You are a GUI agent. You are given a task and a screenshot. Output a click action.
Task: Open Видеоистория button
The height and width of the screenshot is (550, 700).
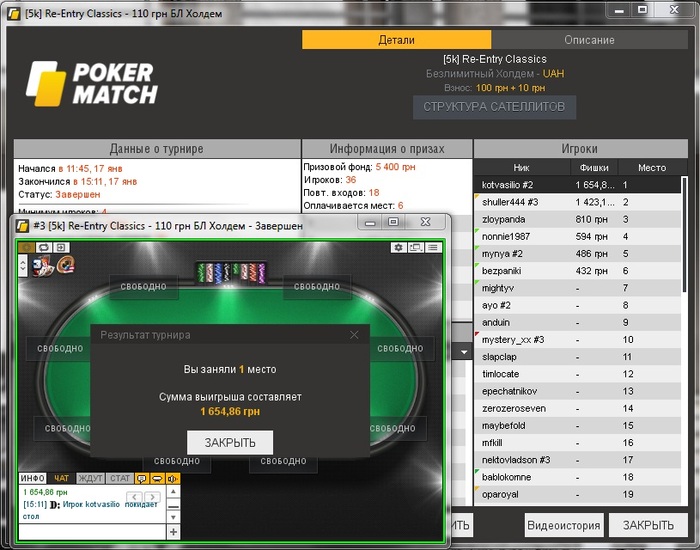coord(564,525)
